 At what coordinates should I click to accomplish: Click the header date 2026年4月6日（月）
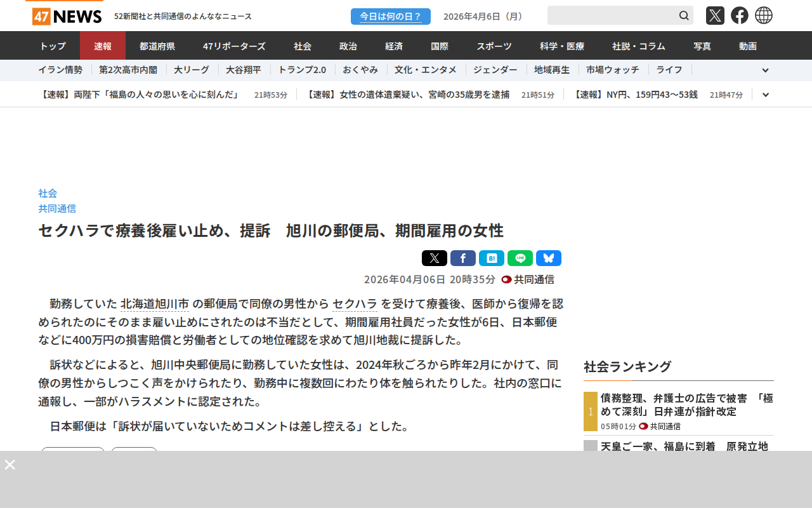coord(485,16)
